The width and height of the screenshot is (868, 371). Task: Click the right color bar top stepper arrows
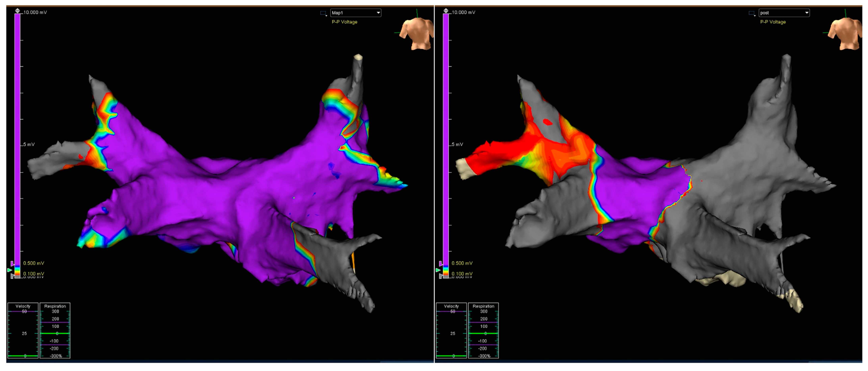click(x=446, y=11)
